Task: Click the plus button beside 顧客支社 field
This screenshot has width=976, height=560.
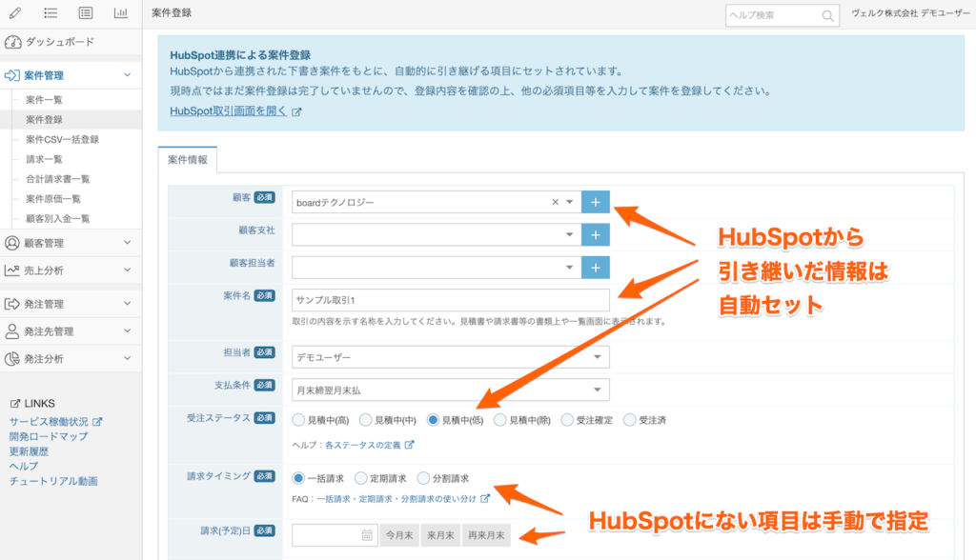Action: 595,235
